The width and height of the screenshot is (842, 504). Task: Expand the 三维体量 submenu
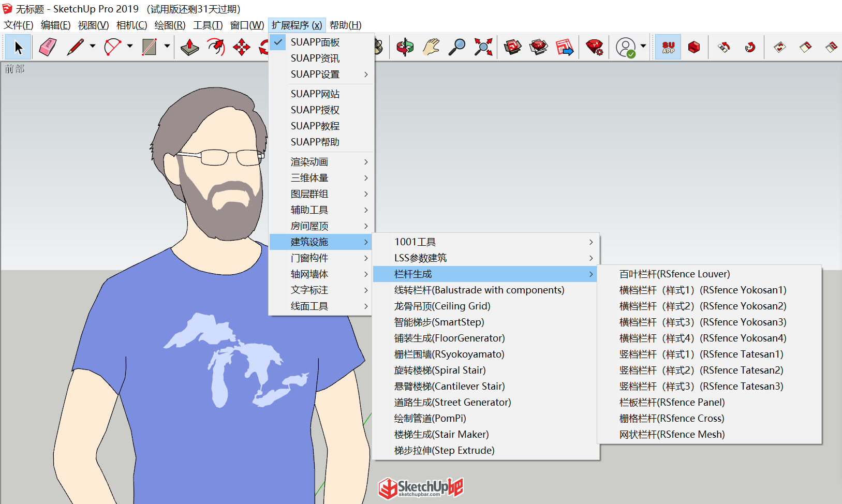[321, 177]
